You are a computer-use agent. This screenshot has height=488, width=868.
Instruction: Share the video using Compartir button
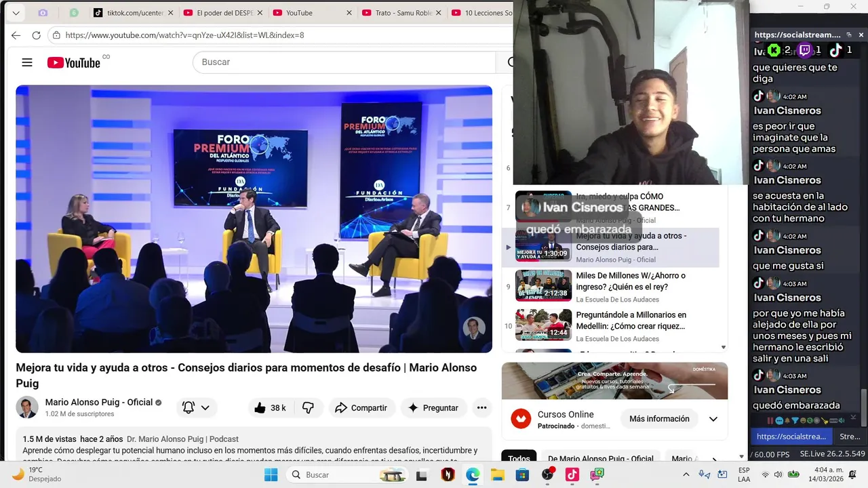click(361, 407)
